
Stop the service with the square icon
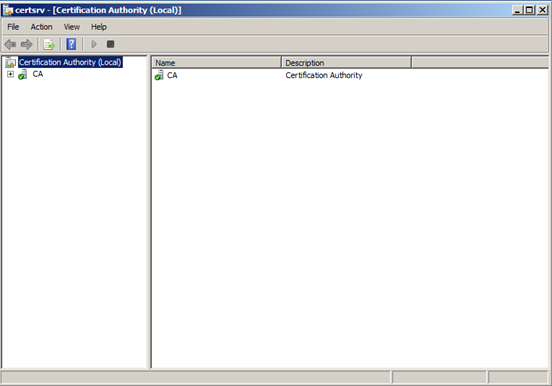pos(111,44)
